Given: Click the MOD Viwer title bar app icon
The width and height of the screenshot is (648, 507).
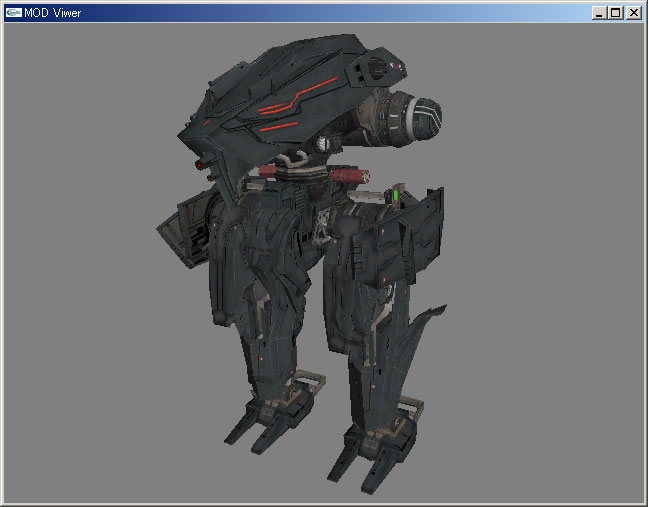Looking at the screenshot, I should click(x=14, y=13).
